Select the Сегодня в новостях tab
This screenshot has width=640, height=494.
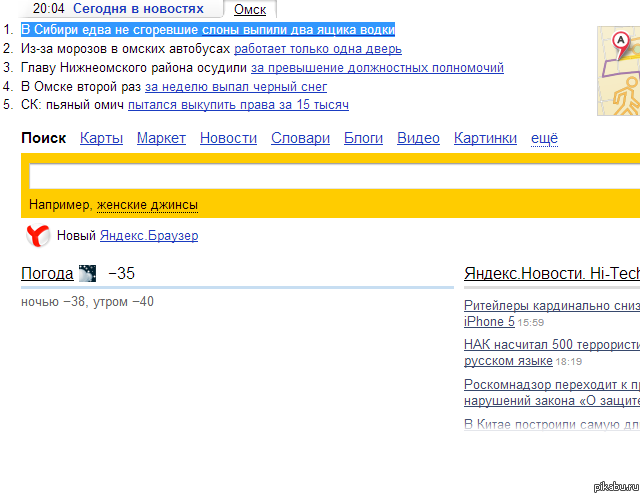138,9
